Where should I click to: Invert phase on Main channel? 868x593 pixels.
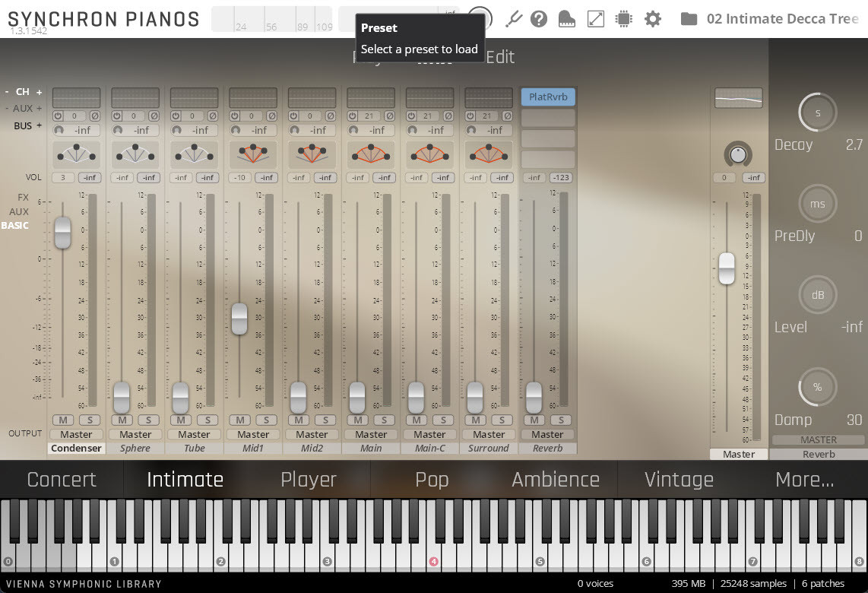click(x=390, y=116)
